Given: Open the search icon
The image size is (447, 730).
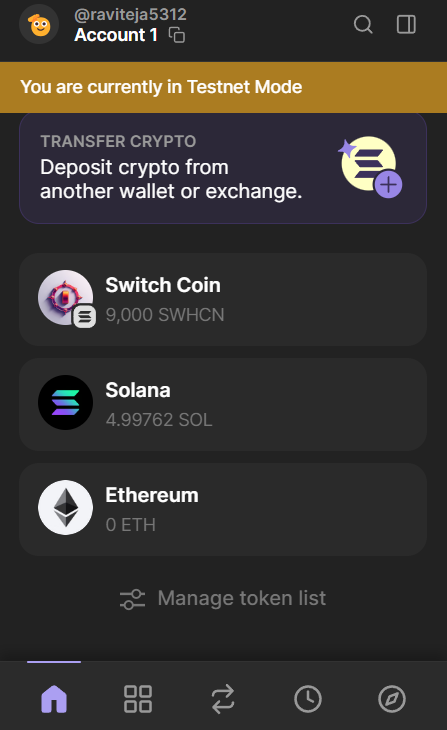Looking at the screenshot, I should pos(363,24).
